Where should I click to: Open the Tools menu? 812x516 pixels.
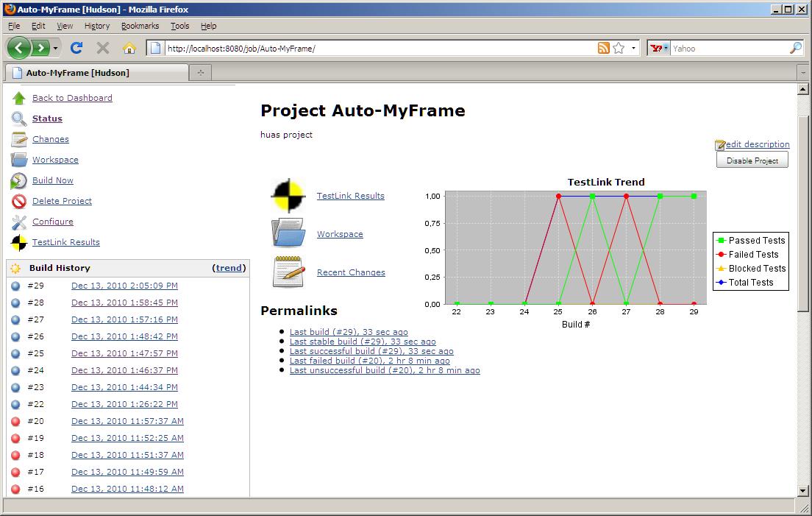click(179, 26)
